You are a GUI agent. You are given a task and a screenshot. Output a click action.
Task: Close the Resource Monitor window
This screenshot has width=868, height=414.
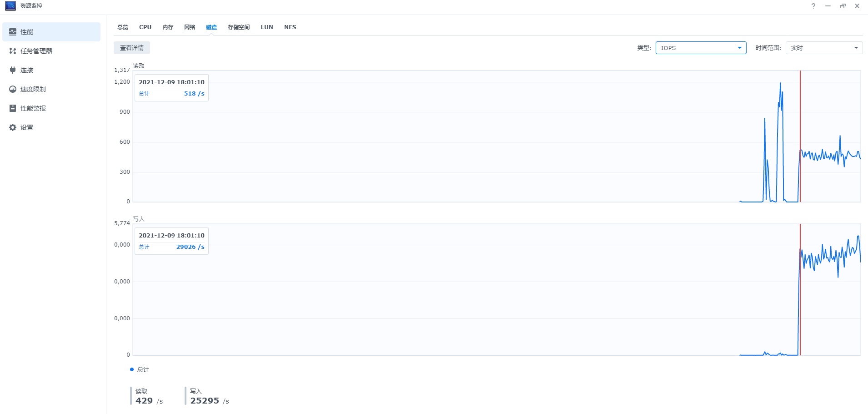tap(857, 6)
